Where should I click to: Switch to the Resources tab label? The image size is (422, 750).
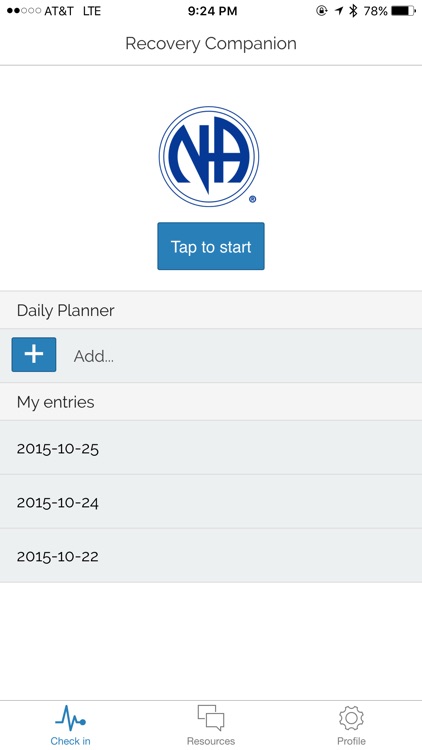coord(211,741)
